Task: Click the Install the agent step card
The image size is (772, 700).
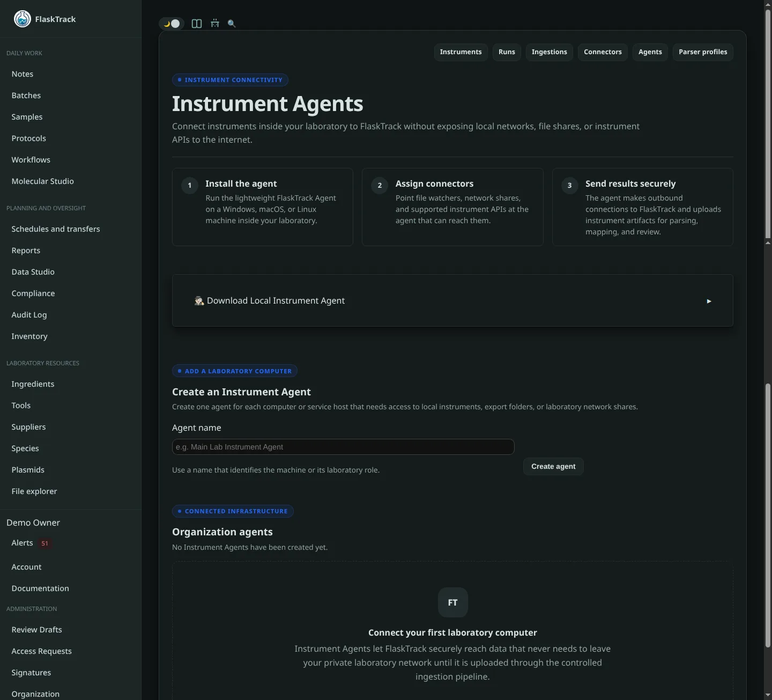Action: point(263,207)
